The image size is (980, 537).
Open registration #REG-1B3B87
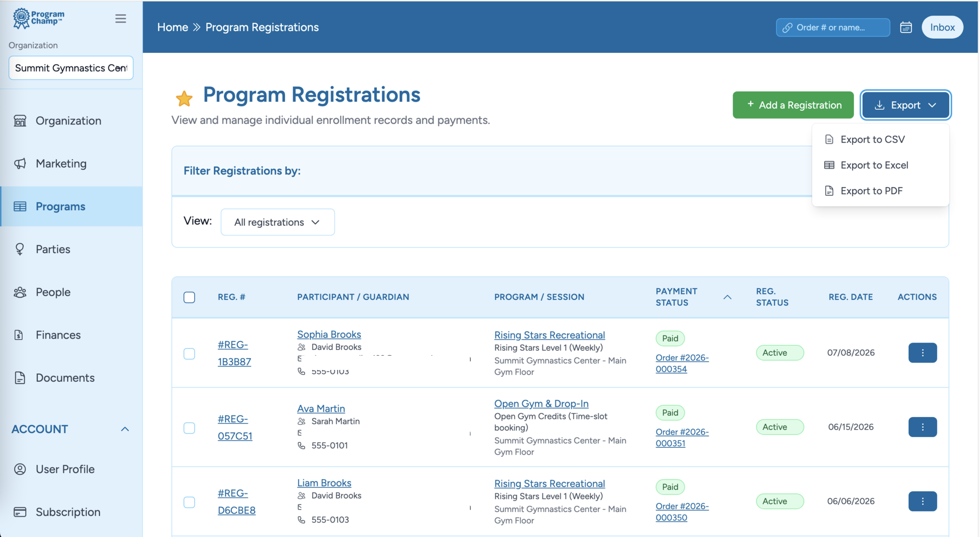pos(234,353)
